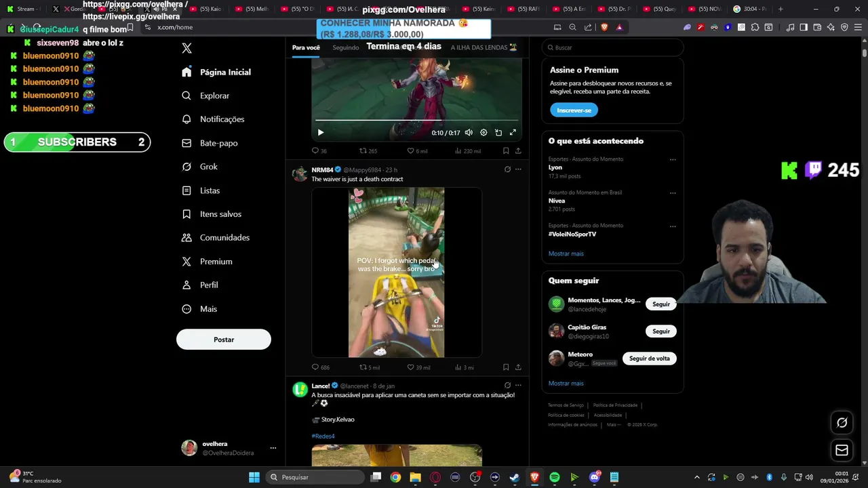Screen dimensions: 868x488
Task: Open more options for #VoleiNoSporTV trend
Action: pos(673,226)
